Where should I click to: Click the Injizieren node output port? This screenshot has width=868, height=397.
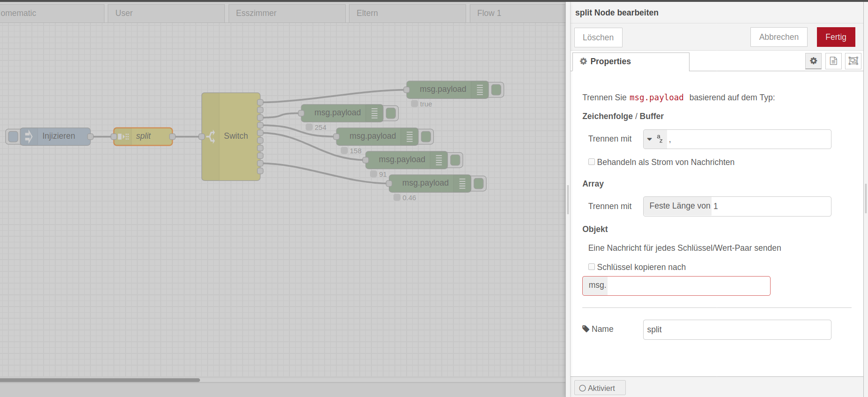click(90, 136)
